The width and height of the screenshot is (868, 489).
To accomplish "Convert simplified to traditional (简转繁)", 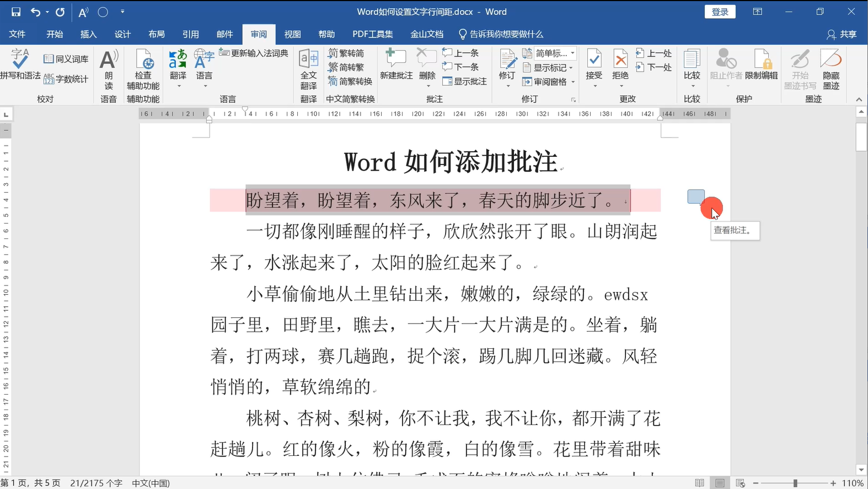I will click(x=346, y=67).
